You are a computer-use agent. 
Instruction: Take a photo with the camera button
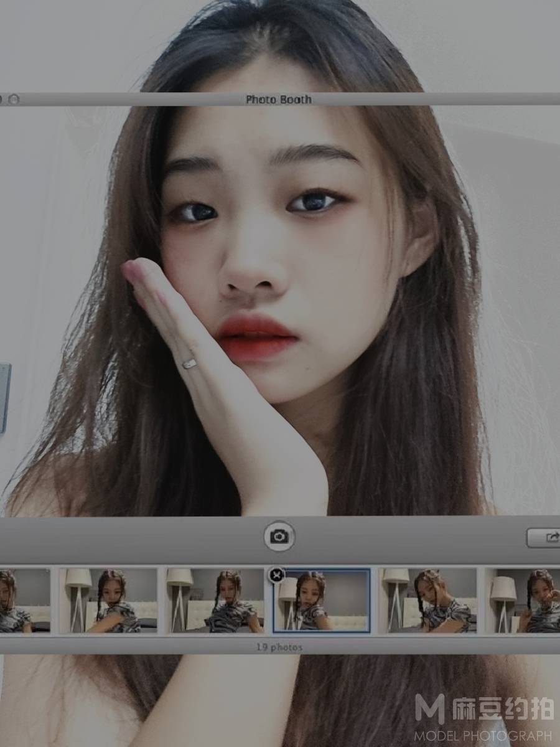tap(279, 536)
